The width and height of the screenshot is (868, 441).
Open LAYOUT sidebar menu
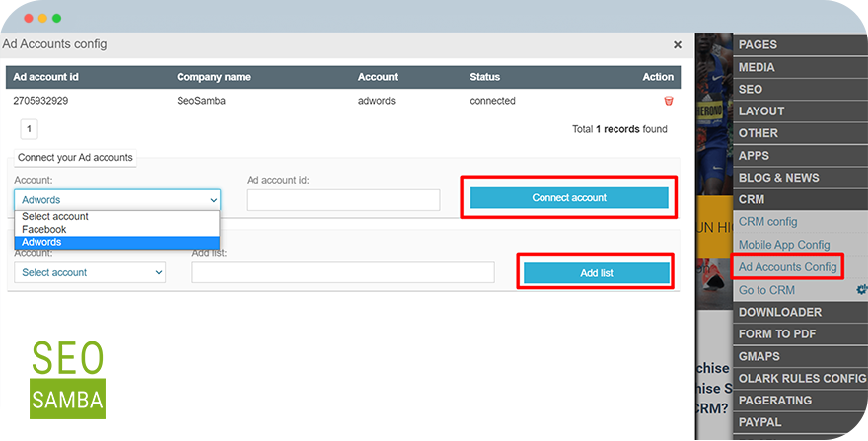click(800, 111)
